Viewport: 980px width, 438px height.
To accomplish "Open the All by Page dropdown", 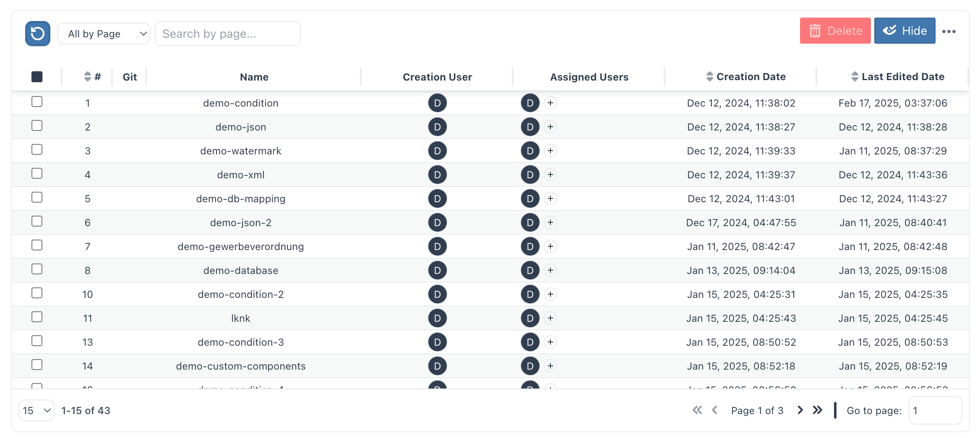I will coord(104,34).
